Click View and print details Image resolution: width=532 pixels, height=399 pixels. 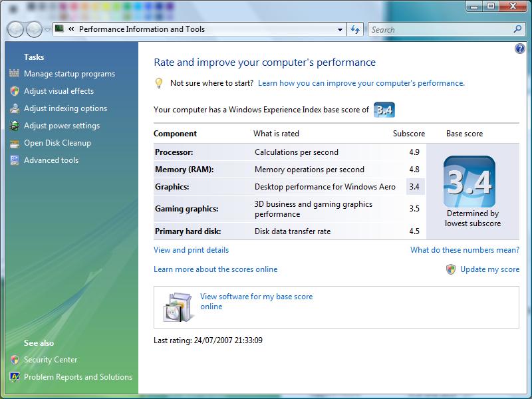[x=191, y=250]
